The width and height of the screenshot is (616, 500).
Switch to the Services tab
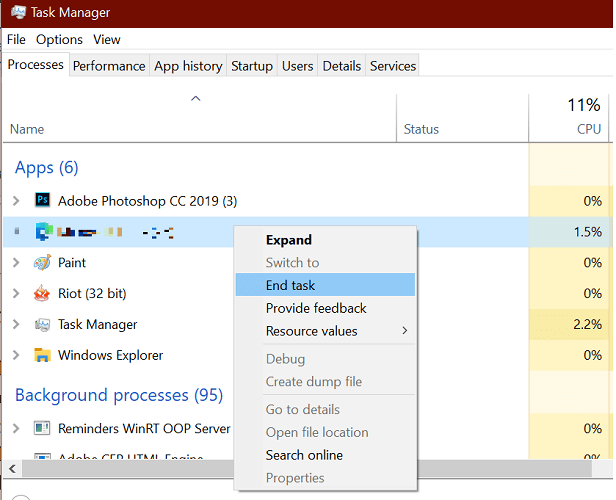[x=393, y=66]
